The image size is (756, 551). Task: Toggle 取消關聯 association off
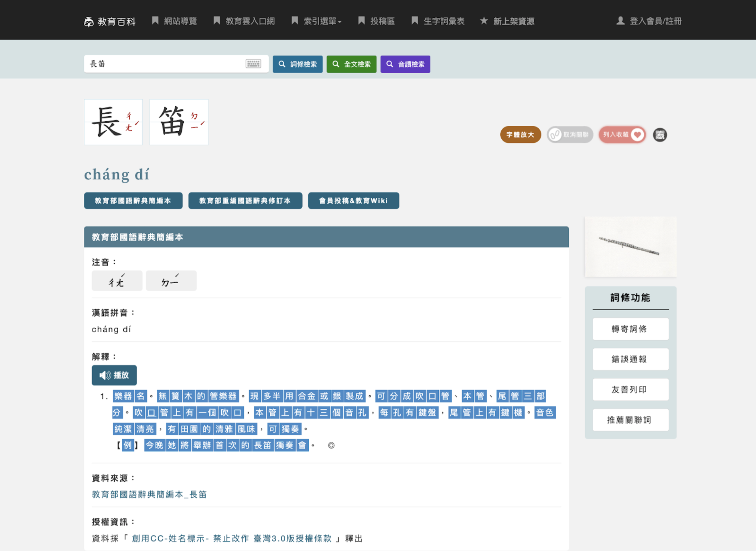[x=570, y=135]
